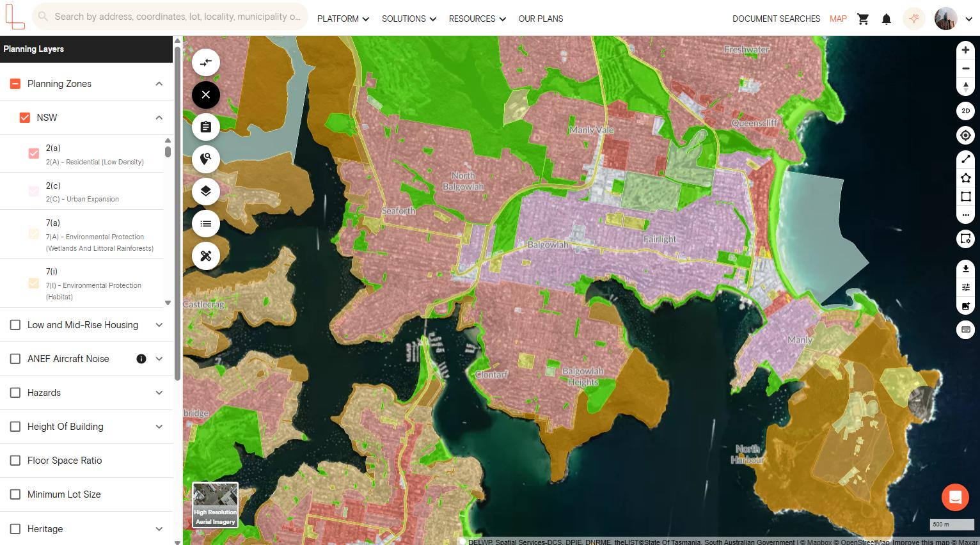The width and height of the screenshot is (980, 545).
Task: Expand the Hazards section chevron
Action: [x=159, y=393]
